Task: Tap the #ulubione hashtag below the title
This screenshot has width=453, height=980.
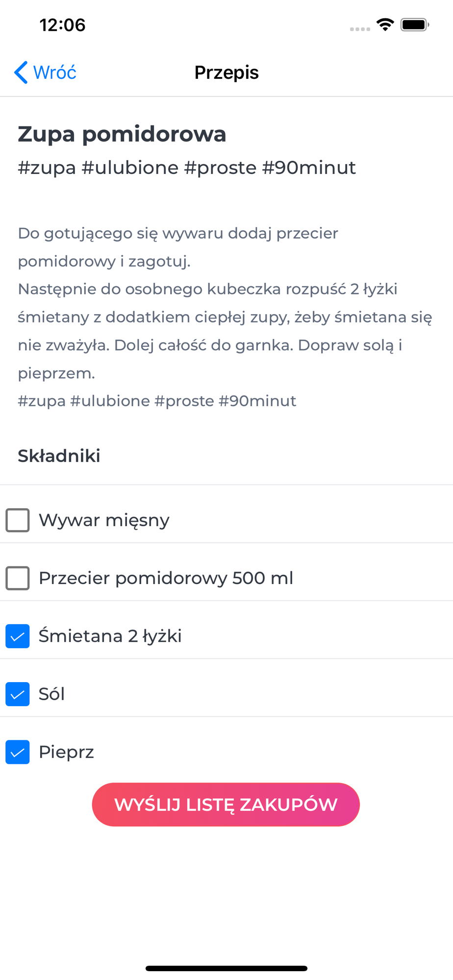Action: click(130, 168)
